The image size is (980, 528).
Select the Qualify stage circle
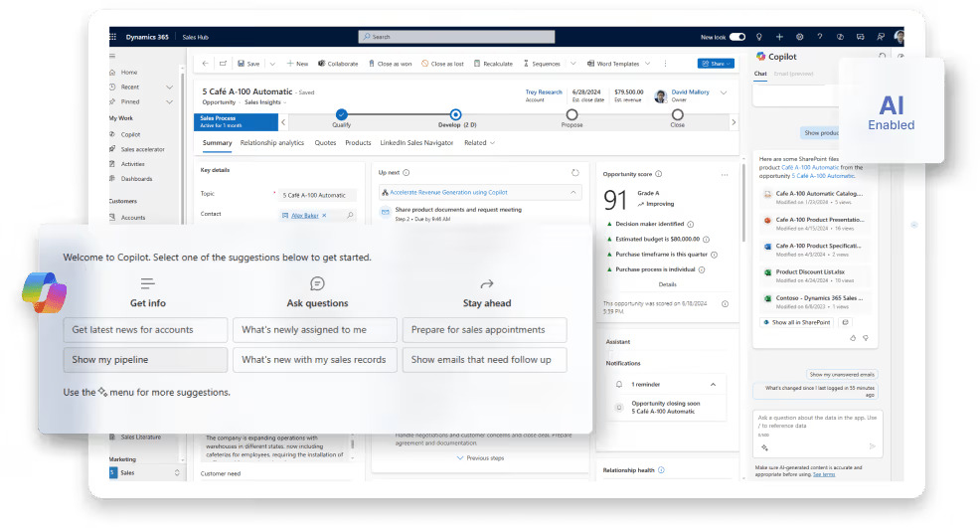click(x=341, y=114)
